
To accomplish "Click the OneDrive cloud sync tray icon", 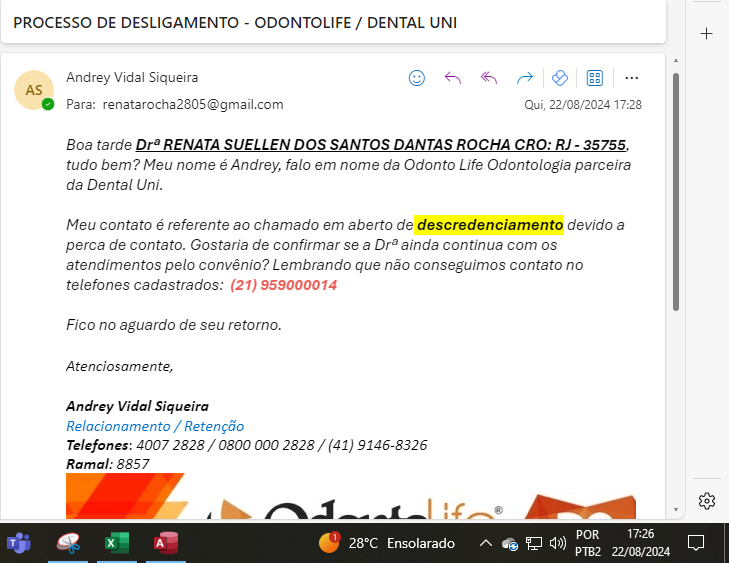I will [510, 543].
